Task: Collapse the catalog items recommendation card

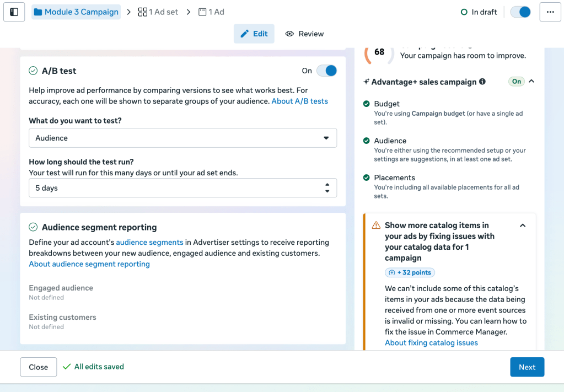Action: 523,225
